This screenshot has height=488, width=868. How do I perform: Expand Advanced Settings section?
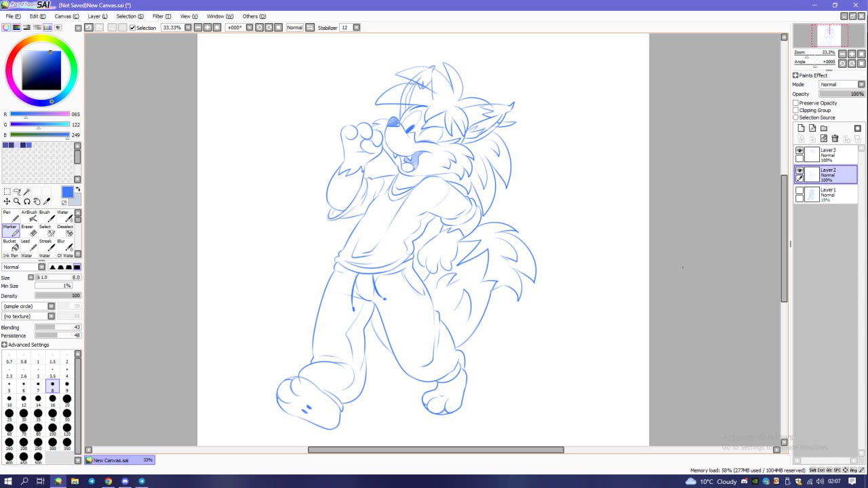coord(5,345)
